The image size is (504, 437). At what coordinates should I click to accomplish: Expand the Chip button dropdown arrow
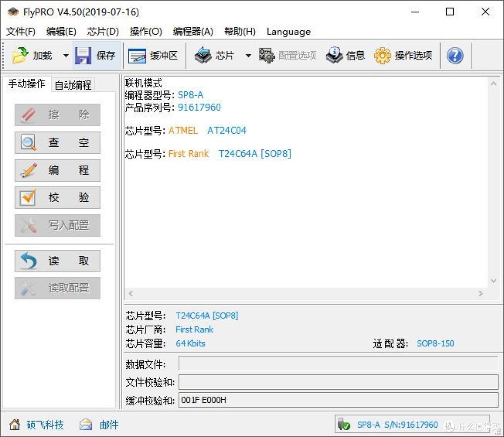(248, 55)
